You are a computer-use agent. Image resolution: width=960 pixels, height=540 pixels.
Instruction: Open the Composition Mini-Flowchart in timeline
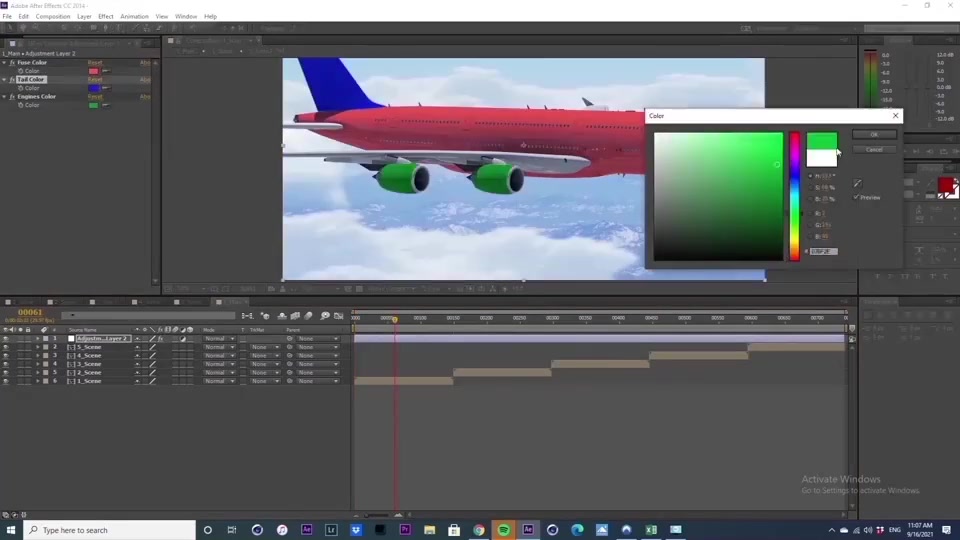(x=247, y=316)
